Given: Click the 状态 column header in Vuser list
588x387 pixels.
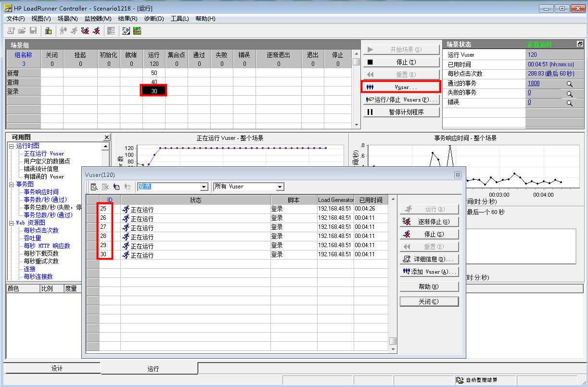Looking at the screenshot, I should [x=195, y=200].
